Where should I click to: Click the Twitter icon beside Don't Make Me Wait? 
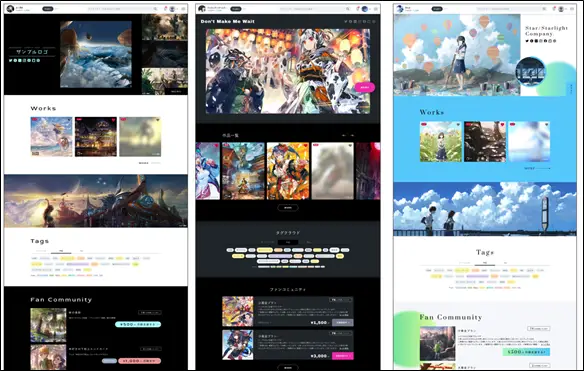(x=346, y=22)
